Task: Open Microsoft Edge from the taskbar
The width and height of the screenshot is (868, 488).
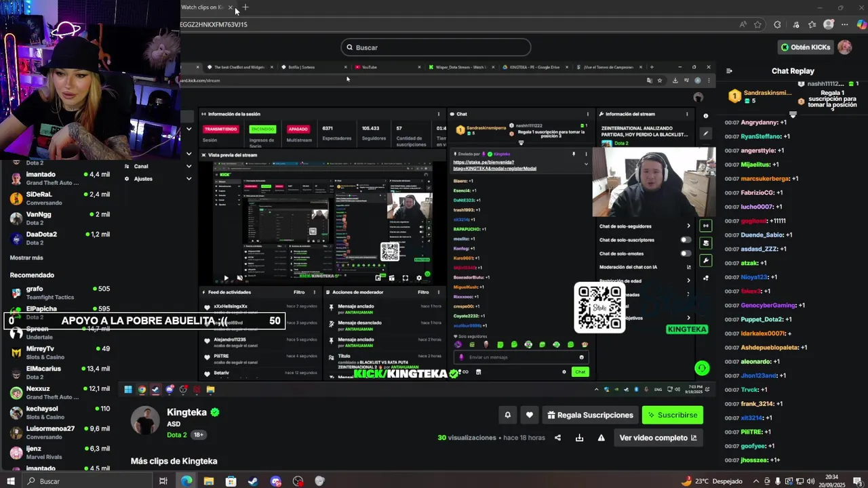Action: (x=186, y=481)
